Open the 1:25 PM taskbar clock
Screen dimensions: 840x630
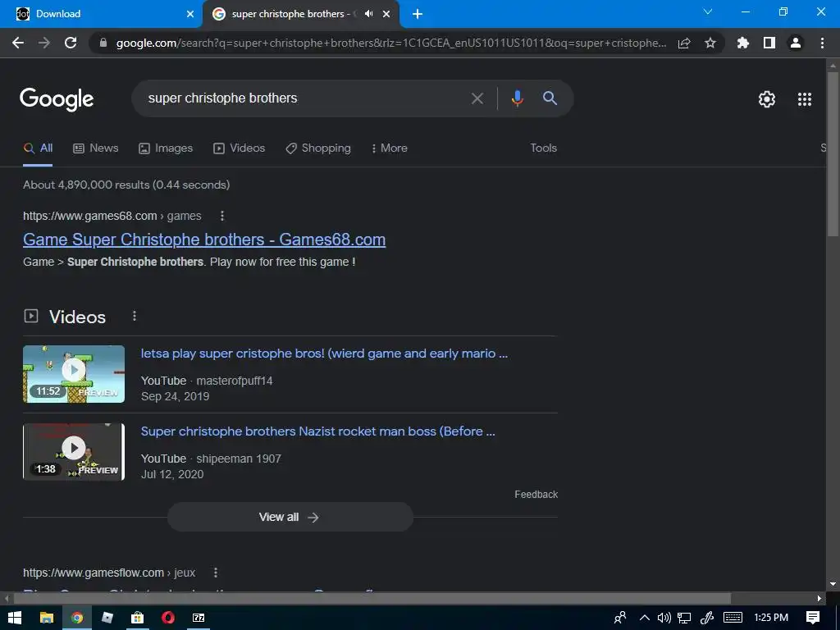771,618
